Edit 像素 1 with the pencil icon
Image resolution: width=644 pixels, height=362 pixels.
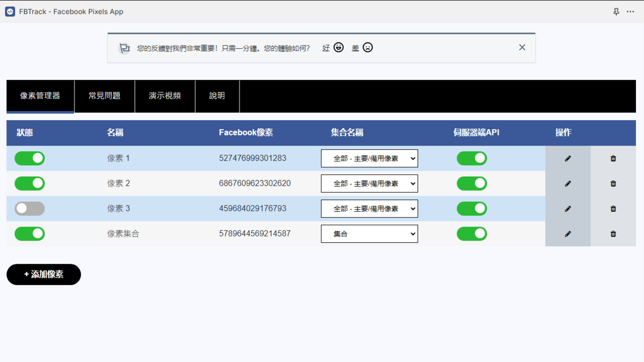568,158
